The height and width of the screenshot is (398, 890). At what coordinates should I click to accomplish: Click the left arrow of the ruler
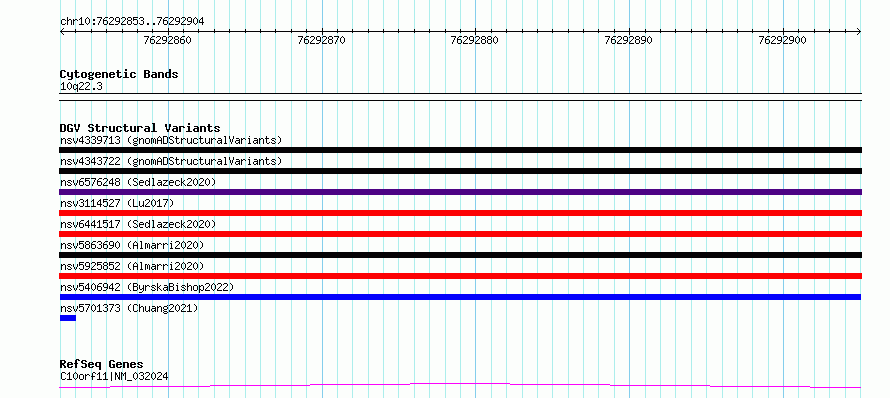coord(62,32)
